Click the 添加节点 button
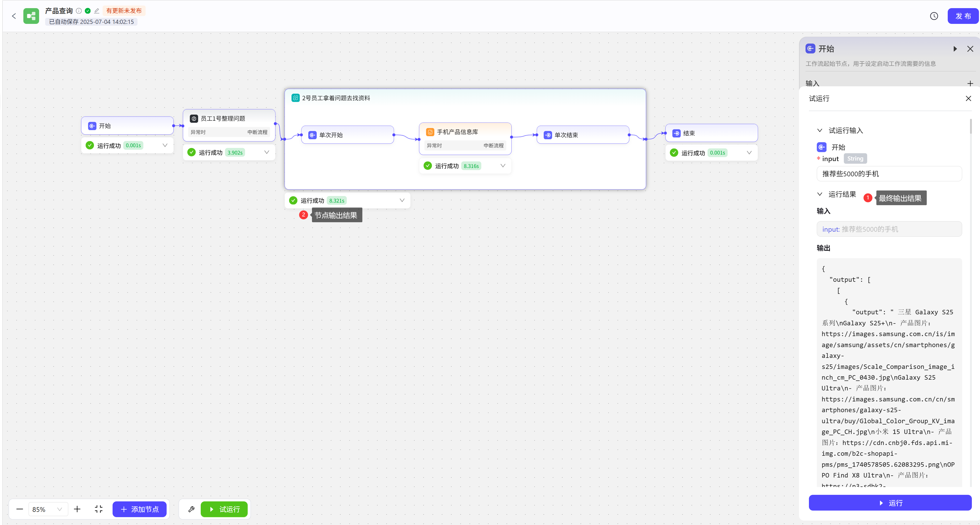 coord(140,509)
